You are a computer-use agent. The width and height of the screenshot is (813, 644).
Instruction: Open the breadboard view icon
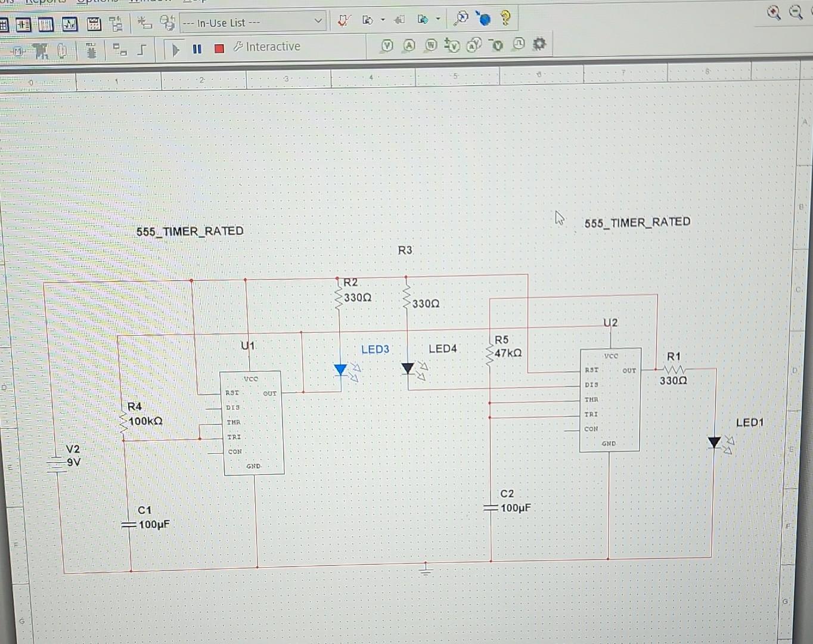tap(46, 25)
